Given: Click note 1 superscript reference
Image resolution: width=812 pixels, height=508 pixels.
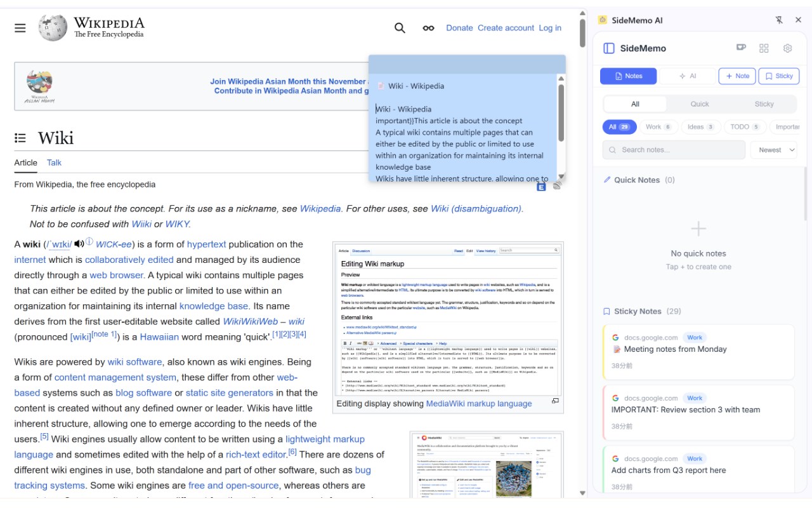Looking at the screenshot, I should (104, 334).
